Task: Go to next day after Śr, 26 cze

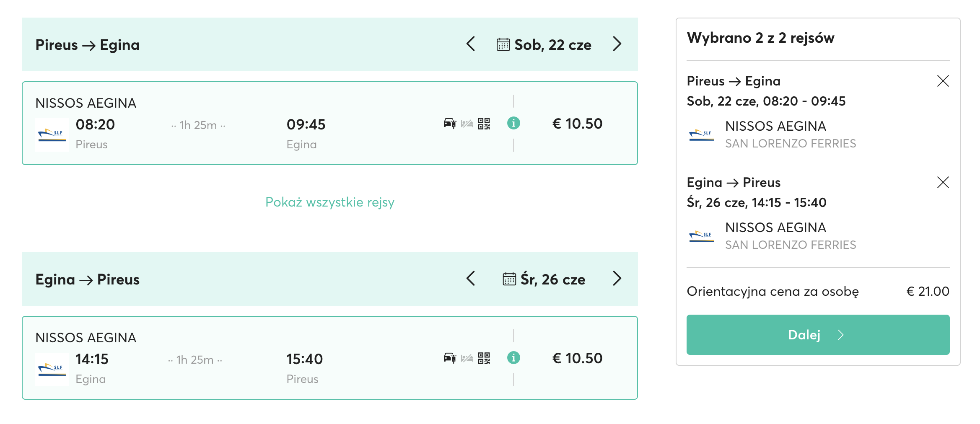Action: (617, 279)
